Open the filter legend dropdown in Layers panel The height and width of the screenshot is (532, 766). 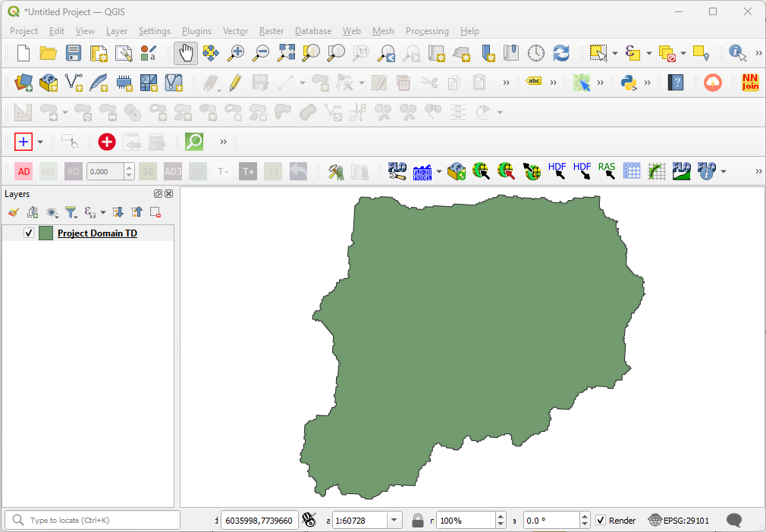coord(71,213)
